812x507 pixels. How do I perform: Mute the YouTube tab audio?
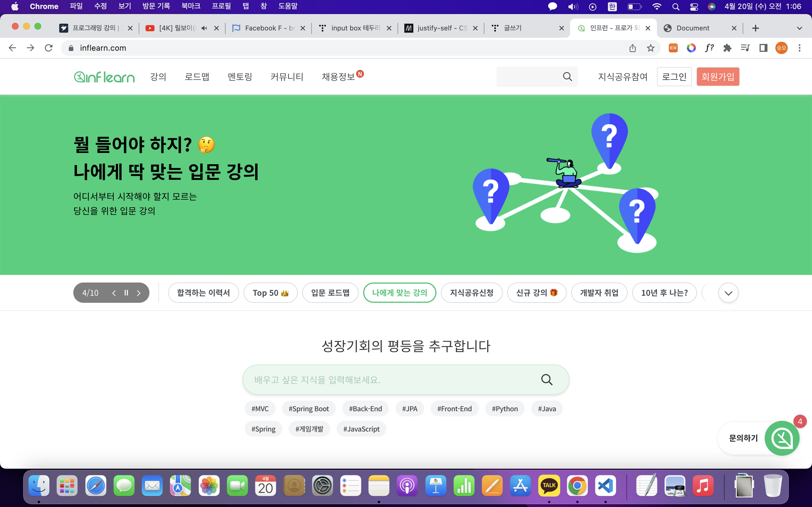point(204,28)
